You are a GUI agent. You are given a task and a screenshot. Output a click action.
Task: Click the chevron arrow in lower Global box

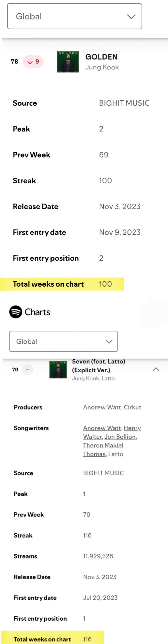[109, 342]
